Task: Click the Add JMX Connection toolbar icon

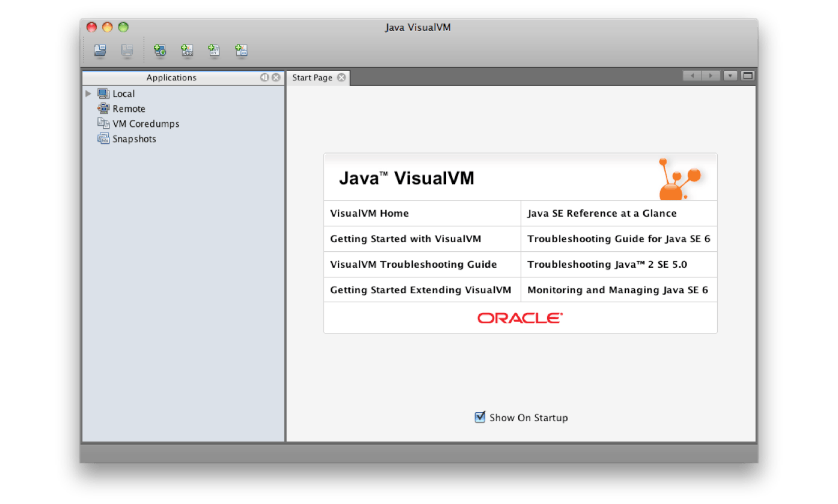Action: tap(188, 50)
